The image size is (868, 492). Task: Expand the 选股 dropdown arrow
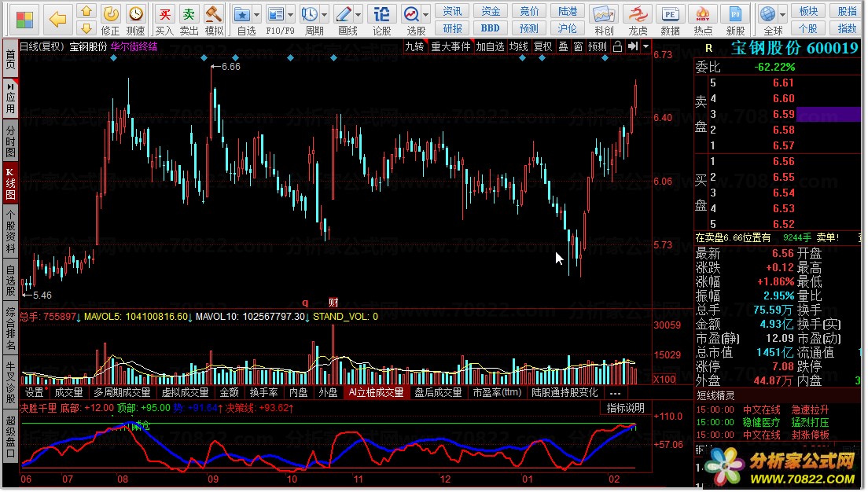click(425, 15)
